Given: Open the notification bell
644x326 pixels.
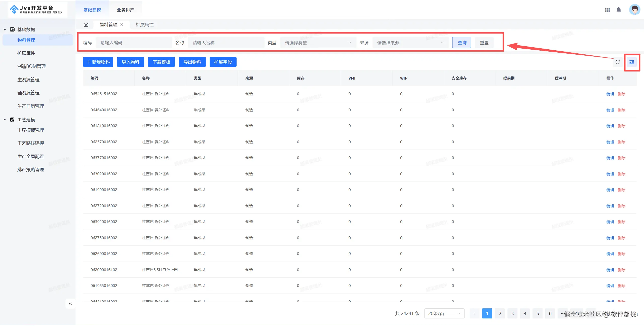Looking at the screenshot, I should pyautogui.click(x=619, y=10).
